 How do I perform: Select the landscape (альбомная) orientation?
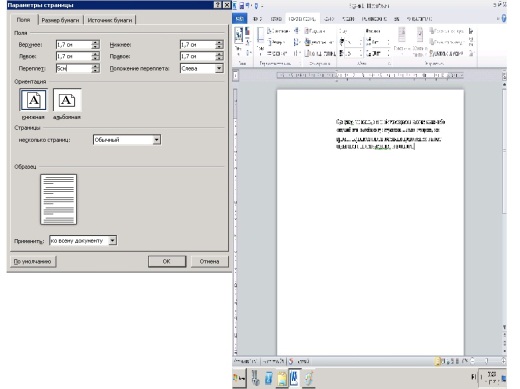coord(67,100)
